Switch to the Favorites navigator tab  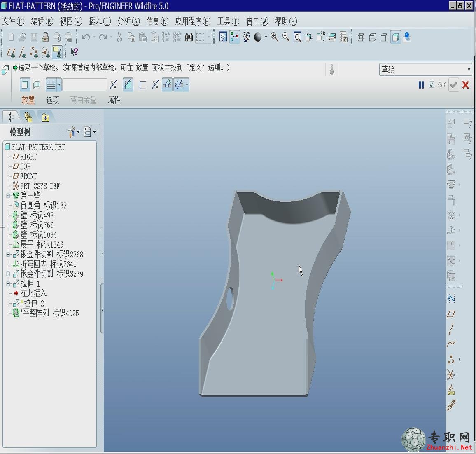pos(46,117)
